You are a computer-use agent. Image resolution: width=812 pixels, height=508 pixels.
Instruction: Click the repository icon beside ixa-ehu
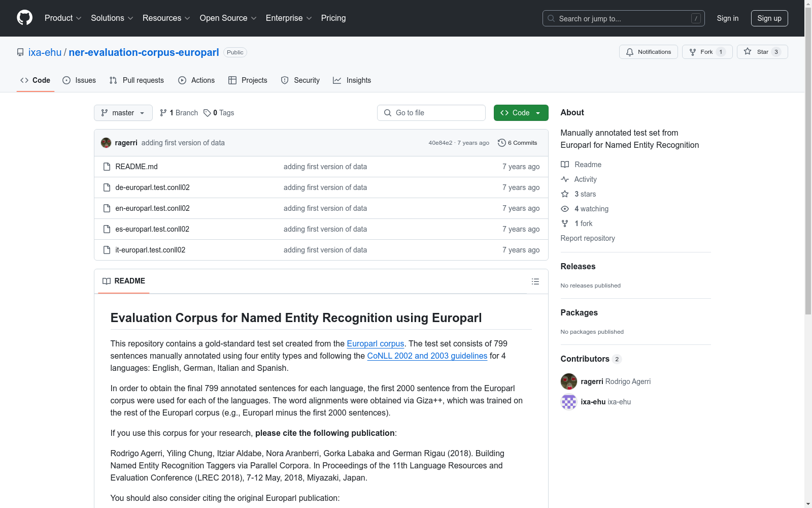[20, 52]
